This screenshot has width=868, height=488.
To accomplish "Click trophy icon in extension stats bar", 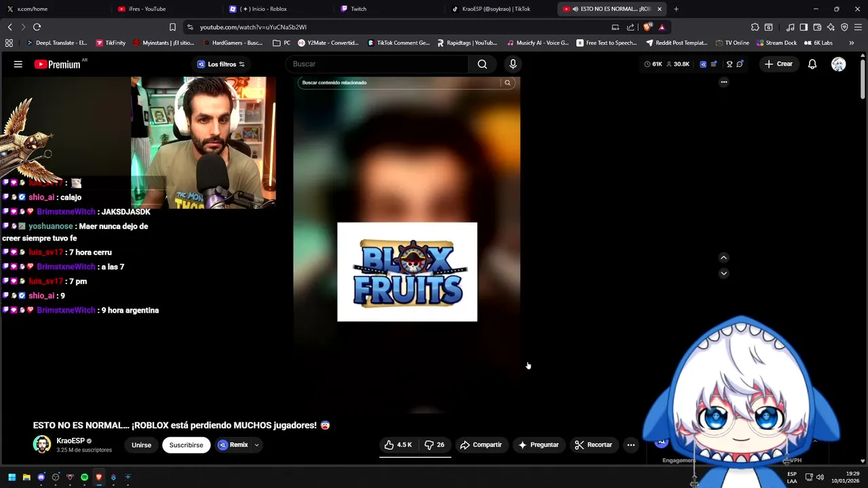I will coord(729,64).
